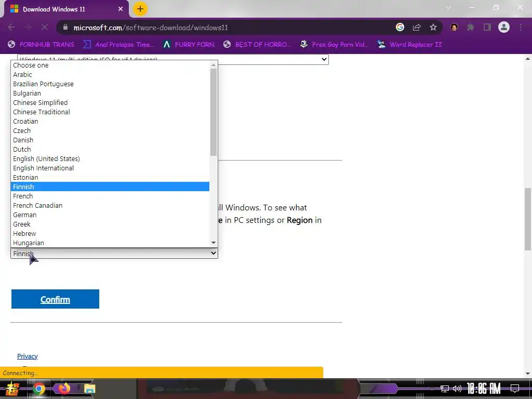
Task: Pick Dutch in the dropdown list
Action: [x=110, y=149]
